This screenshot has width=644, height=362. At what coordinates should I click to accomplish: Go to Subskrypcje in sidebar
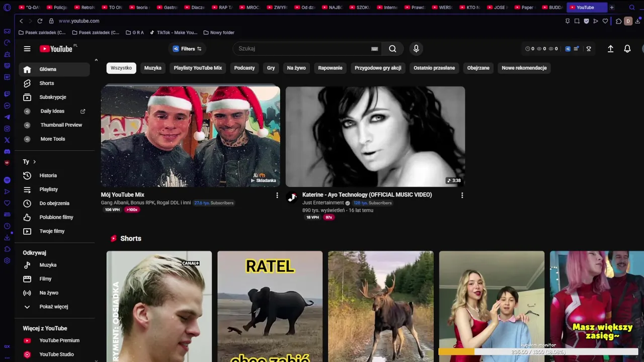coord(54,97)
